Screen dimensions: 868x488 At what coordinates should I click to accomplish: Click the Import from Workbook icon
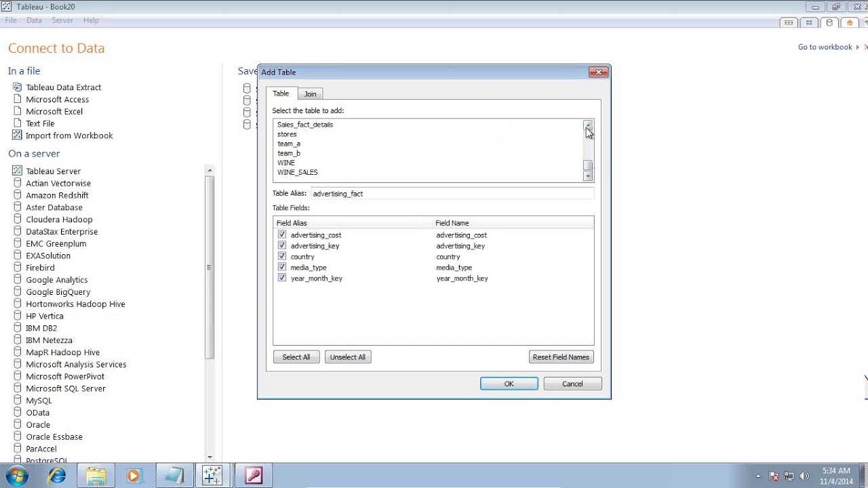click(x=17, y=135)
